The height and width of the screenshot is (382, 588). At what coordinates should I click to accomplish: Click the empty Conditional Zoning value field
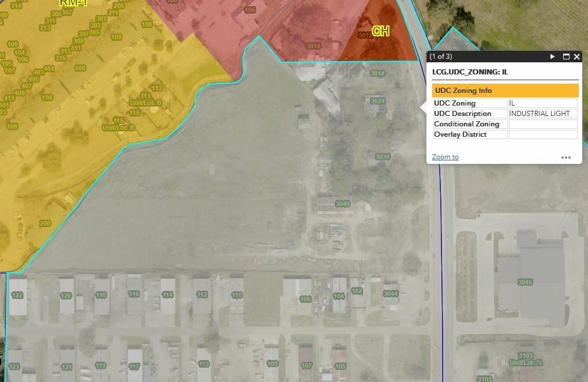(542, 124)
